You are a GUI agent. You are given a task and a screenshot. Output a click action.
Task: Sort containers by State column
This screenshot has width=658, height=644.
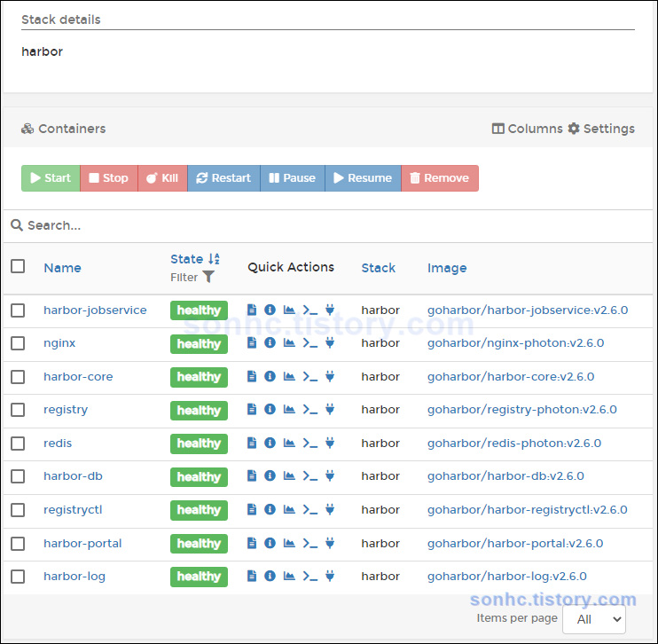click(x=195, y=259)
